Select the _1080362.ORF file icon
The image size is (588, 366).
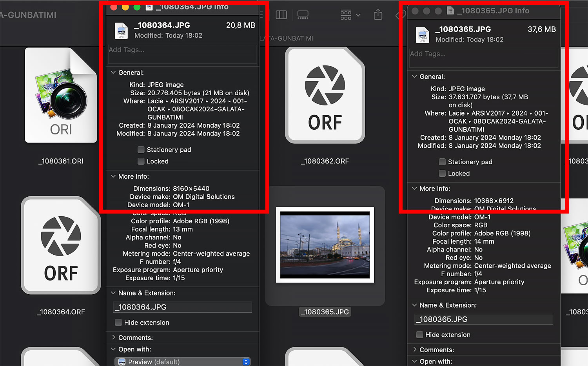pyautogui.click(x=325, y=95)
